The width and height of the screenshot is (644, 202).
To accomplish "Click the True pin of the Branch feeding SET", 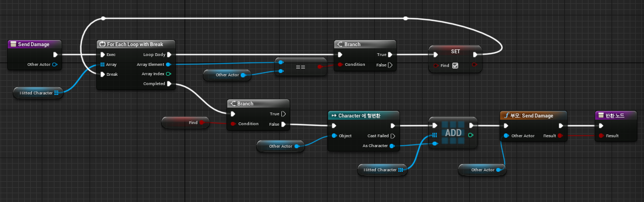I will tap(390, 54).
